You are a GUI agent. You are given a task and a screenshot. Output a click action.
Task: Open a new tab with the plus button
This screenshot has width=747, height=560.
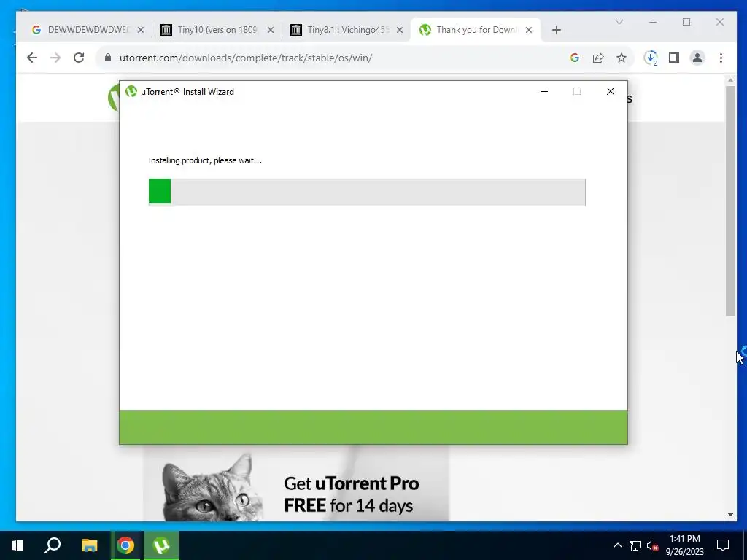point(556,30)
